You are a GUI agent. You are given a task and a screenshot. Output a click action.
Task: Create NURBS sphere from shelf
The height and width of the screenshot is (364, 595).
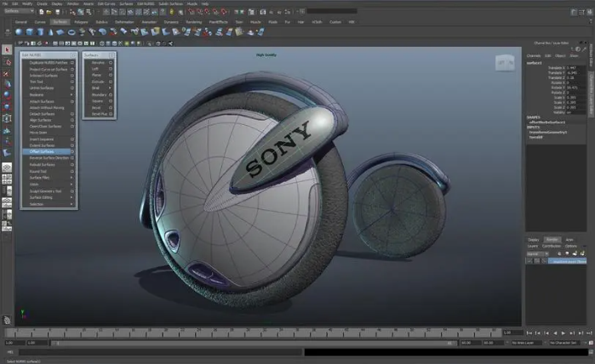[x=19, y=32]
